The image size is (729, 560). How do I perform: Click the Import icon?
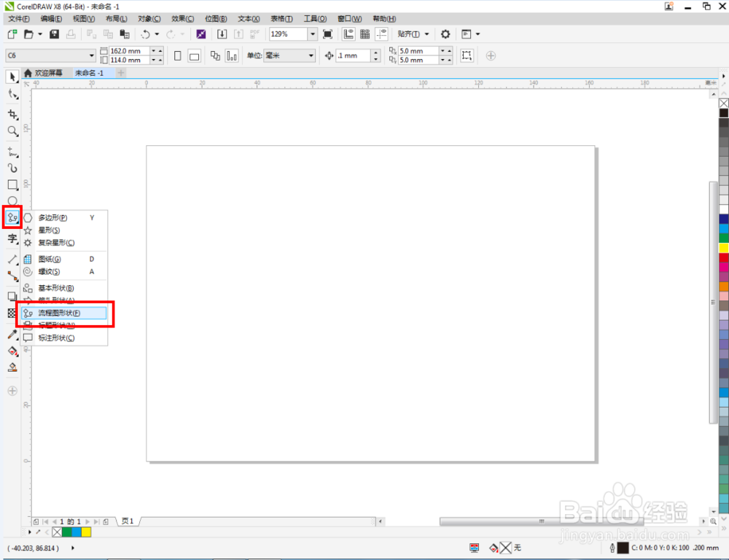222,34
